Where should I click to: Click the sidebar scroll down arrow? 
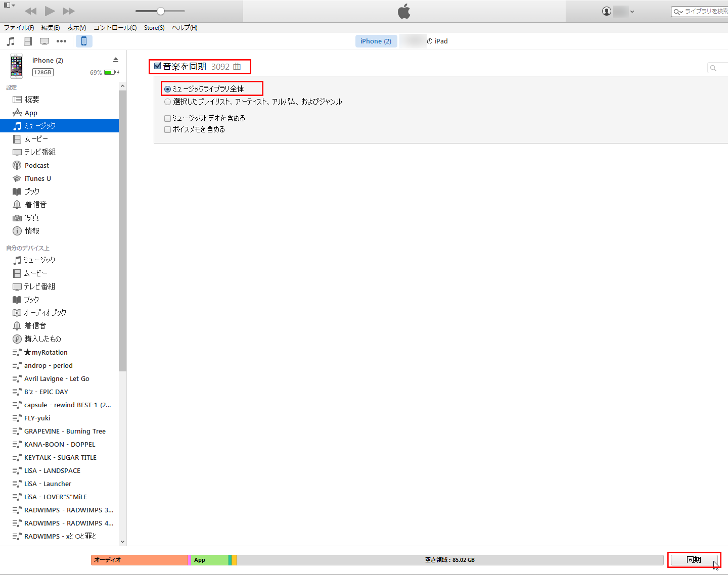pyautogui.click(x=122, y=542)
